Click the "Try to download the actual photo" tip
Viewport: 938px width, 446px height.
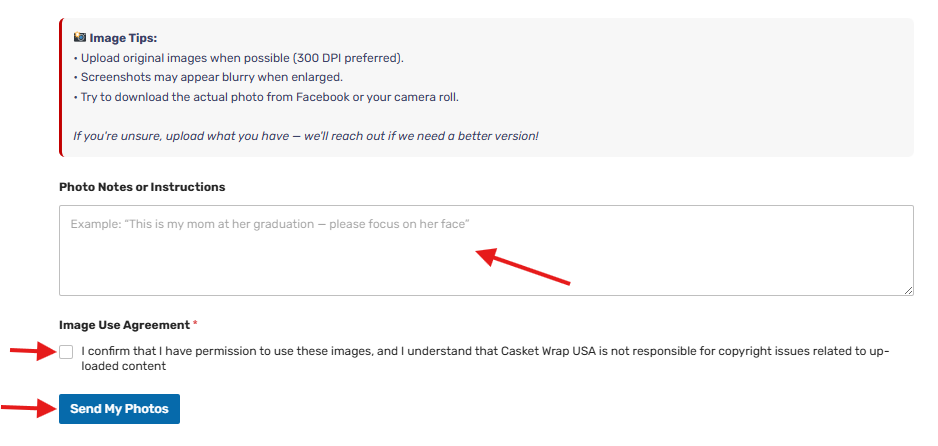(x=266, y=97)
